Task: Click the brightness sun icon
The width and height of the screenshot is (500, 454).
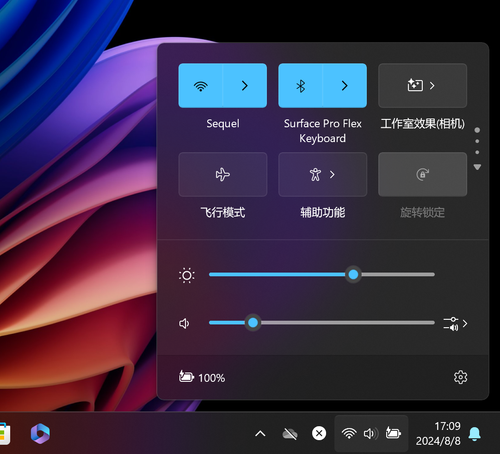Action: 187,275
